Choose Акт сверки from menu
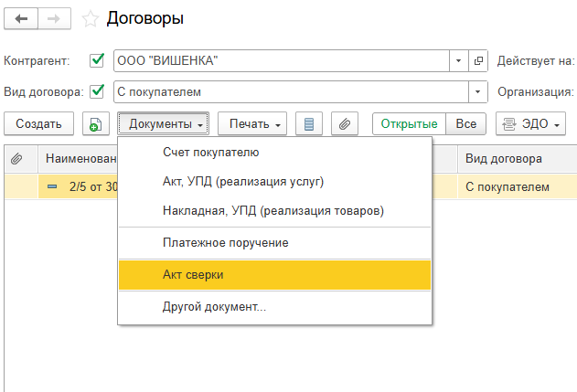577x392 pixels. (x=274, y=275)
